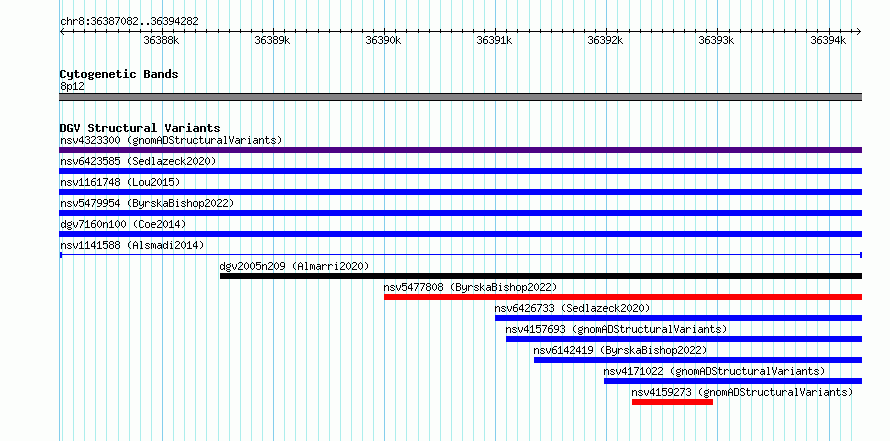Click the Cytogenetic Bands track title
The height and width of the screenshot is (441, 890).
(x=119, y=74)
